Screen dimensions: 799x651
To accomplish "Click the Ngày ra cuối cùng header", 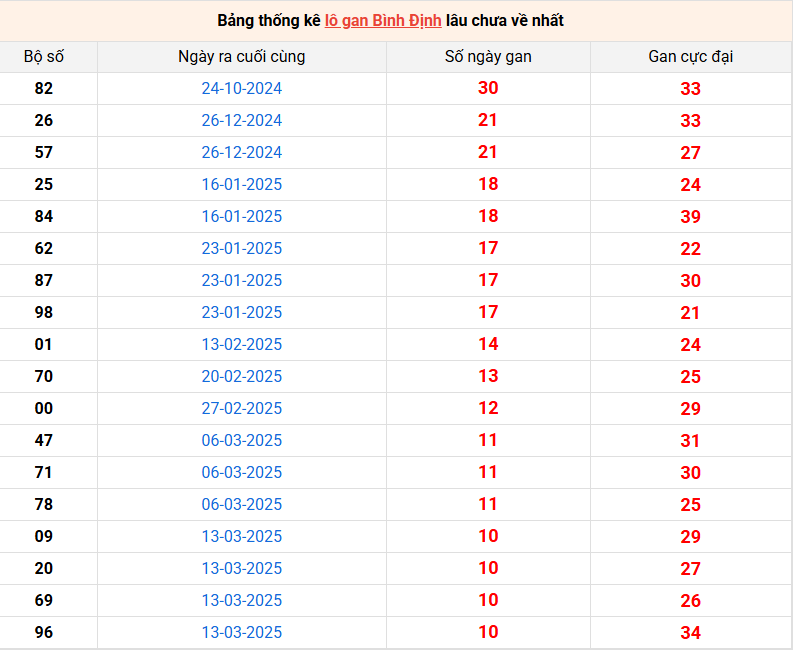I will [x=242, y=57].
